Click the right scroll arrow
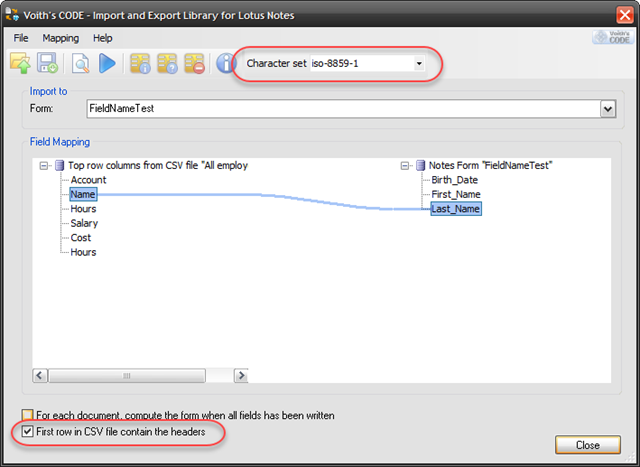This screenshot has width=640, height=467. pos(241,375)
